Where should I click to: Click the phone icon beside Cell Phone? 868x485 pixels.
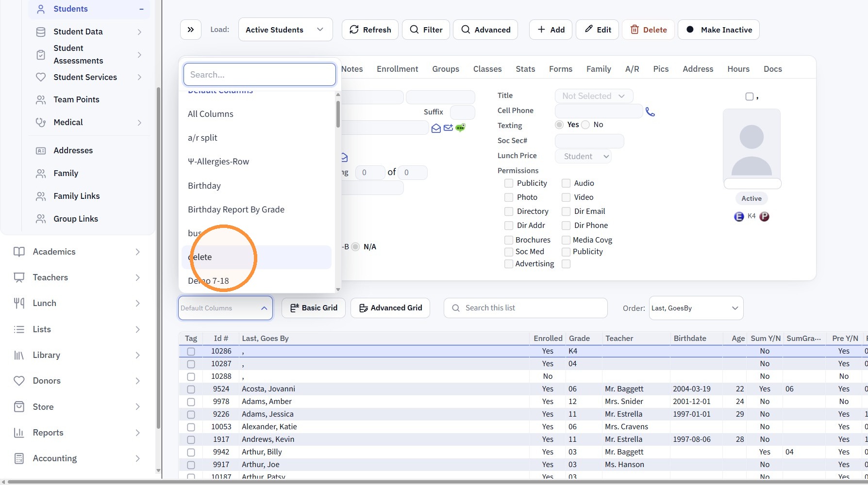[x=650, y=112]
